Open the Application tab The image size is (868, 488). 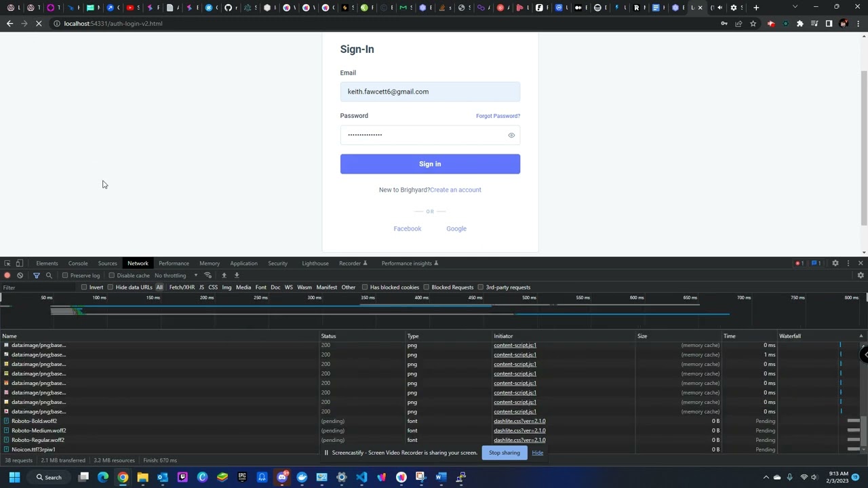(243, 263)
